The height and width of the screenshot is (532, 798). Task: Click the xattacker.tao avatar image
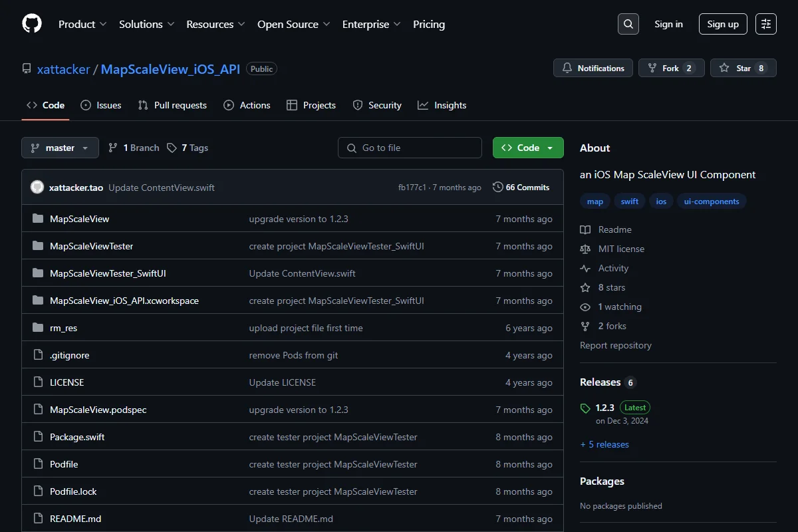(x=37, y=188)
